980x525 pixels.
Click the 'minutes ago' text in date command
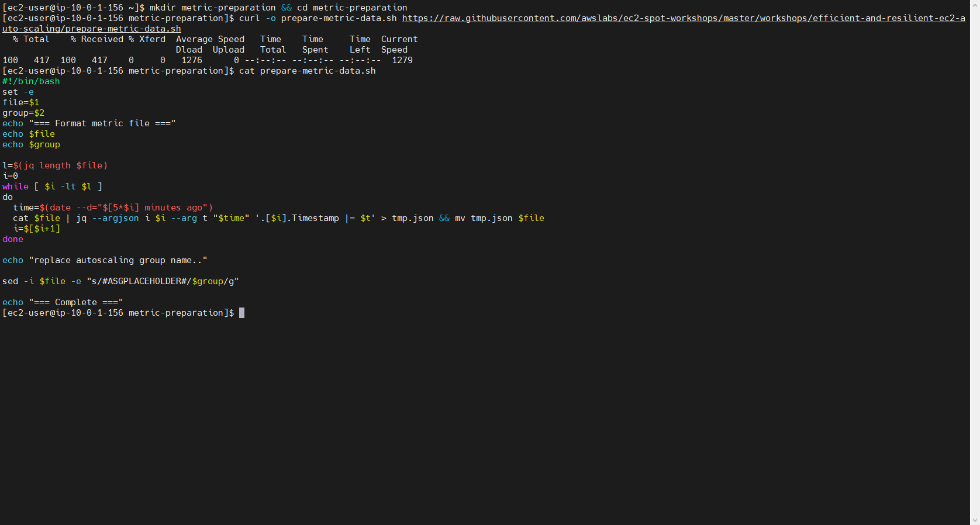pyautogui.click(x=173, y=208)
